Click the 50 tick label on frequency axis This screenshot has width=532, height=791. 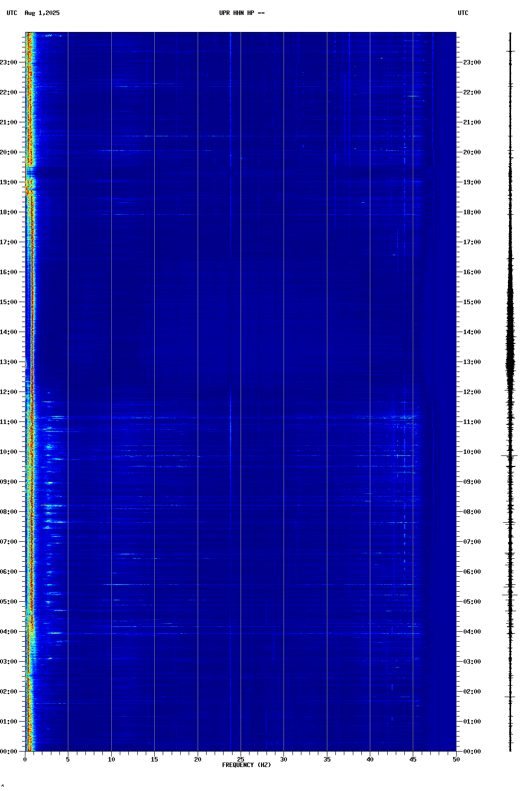[456, 760]
